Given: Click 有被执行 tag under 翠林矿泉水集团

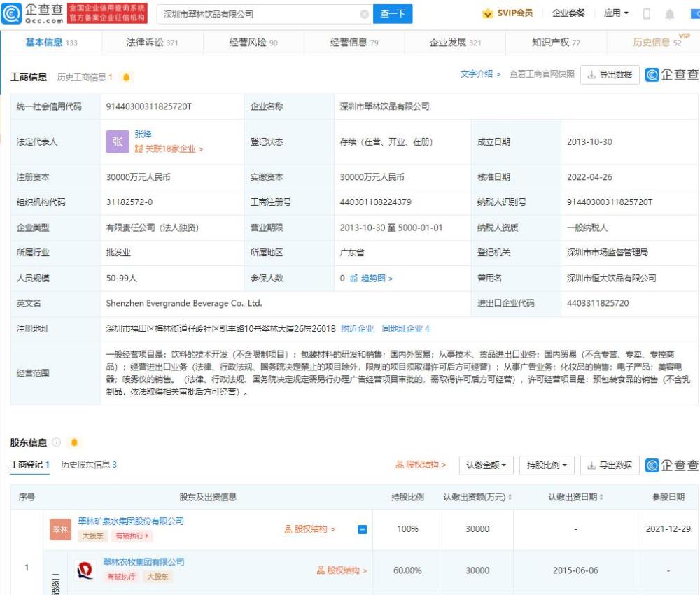Looking at the screenshot, I should point(132,535).
